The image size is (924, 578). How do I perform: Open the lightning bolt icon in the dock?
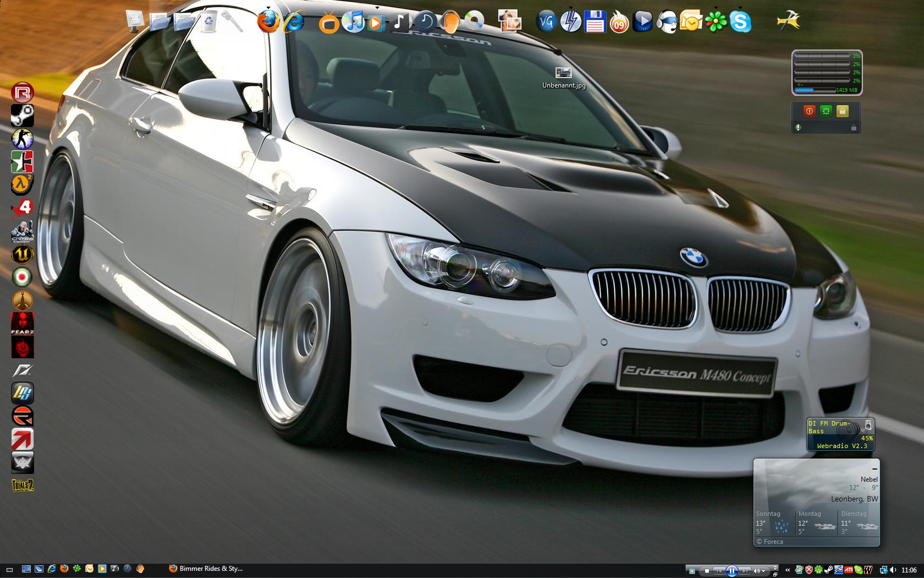(570, 22)
